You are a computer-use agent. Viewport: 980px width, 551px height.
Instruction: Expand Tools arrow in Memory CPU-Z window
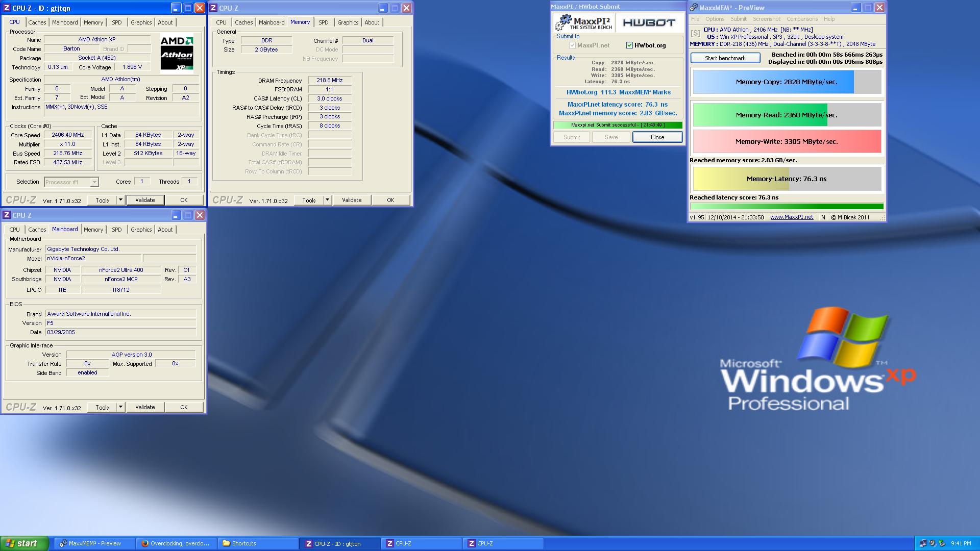coord(328,200)
